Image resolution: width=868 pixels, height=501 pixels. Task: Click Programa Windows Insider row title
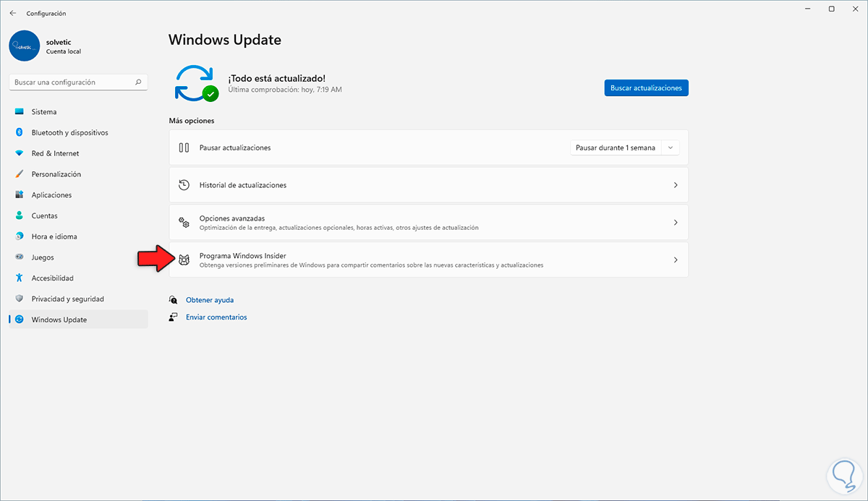tap(243, 255)
